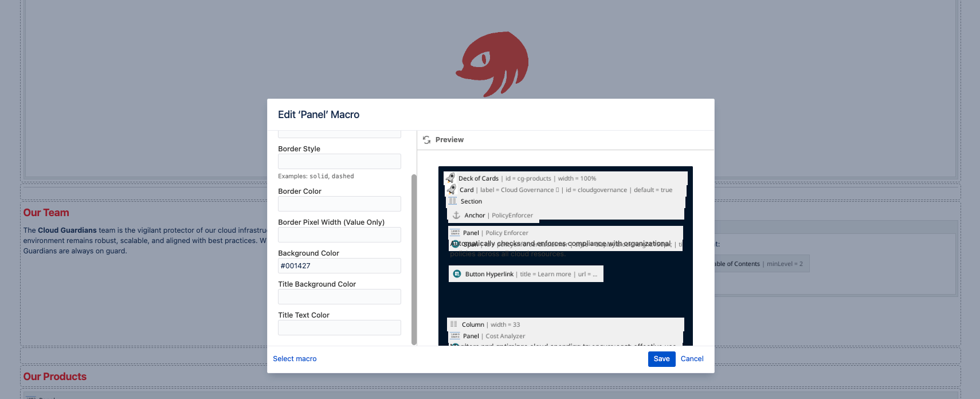
Task: Click the 'Border Style' field label
Action: 299,149
